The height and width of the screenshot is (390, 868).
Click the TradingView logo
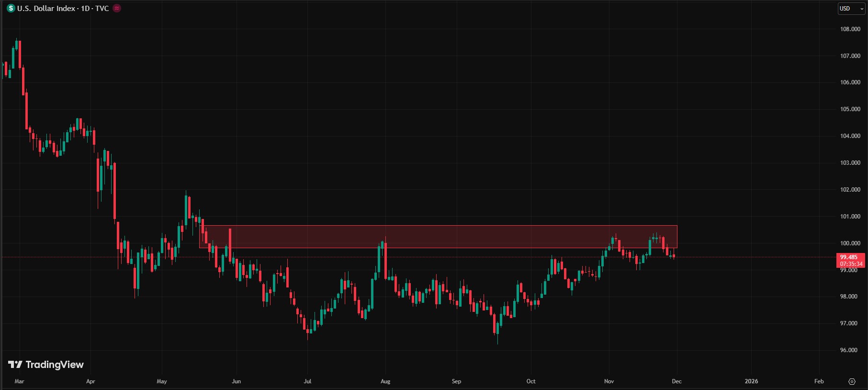(46, 365)
